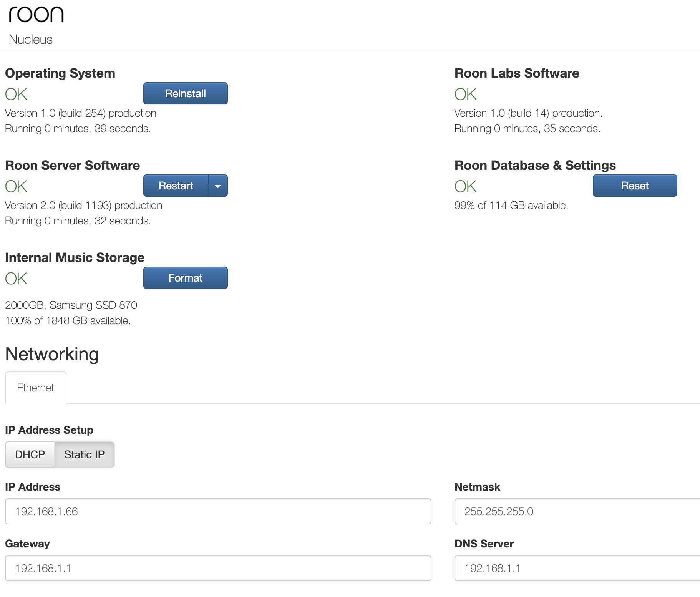Viewport: 700px width, 597px height.
Task: Restart the Roon Server Software
Action: (x=176, y=186)
